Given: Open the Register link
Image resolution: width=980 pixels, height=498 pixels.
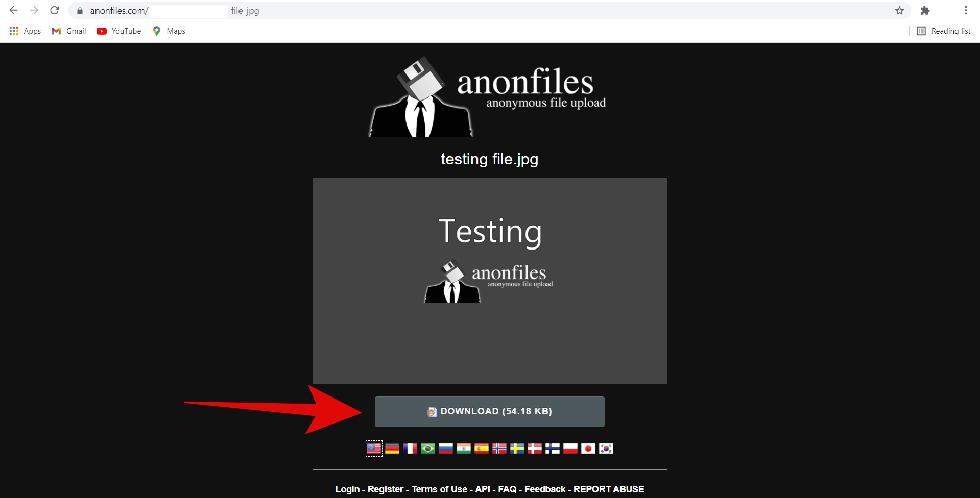Looking at the screenshot, I should click(386, 489).
